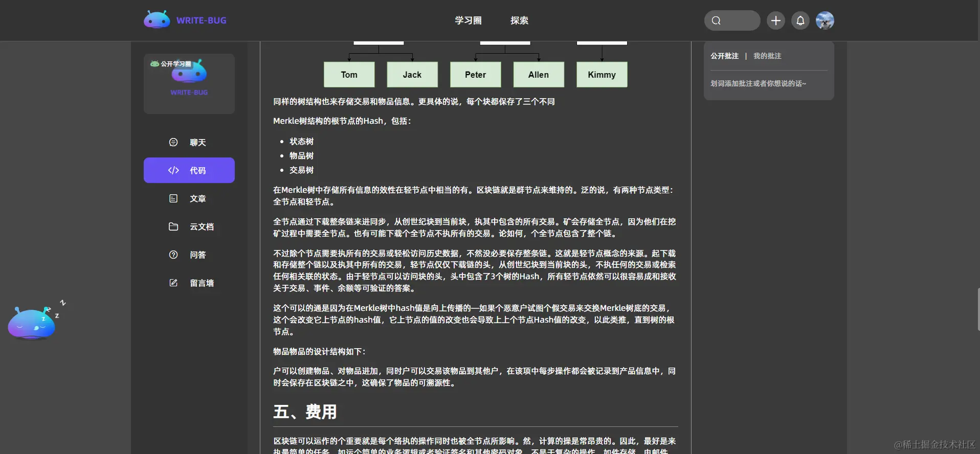
Task: Click the plus create button
Action: [776, 20]
